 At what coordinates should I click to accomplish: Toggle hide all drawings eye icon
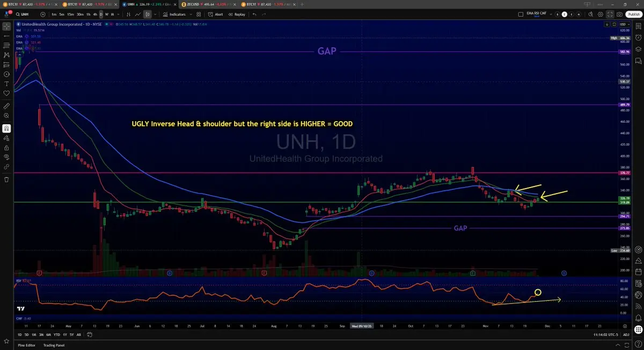pyautogui.click(x=6, y=157)
